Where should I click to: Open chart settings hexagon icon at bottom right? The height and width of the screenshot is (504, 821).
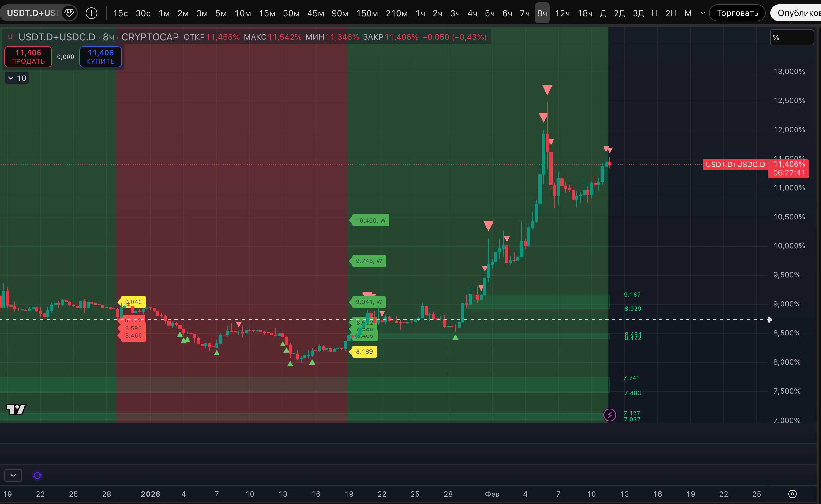[792, 494]
